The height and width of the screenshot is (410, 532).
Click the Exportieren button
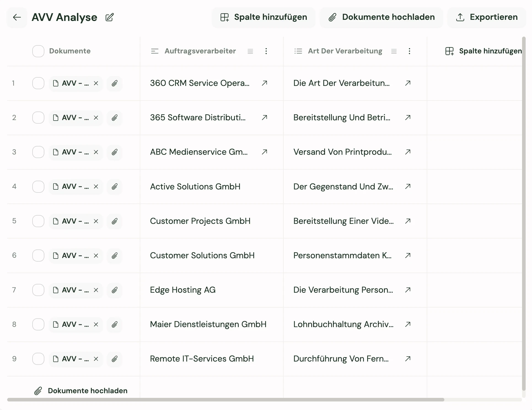(x=487, y=17)
